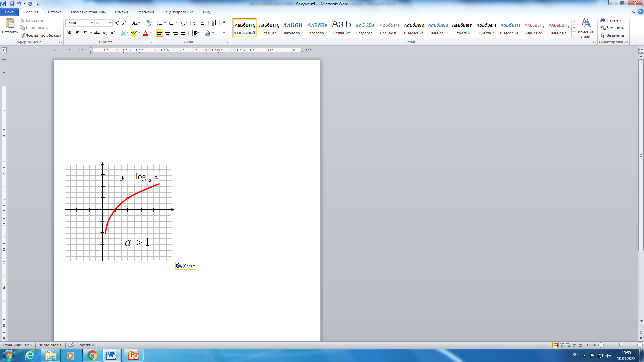Click the zoom slider handle

pyautogui.click(x=621, y=345)
